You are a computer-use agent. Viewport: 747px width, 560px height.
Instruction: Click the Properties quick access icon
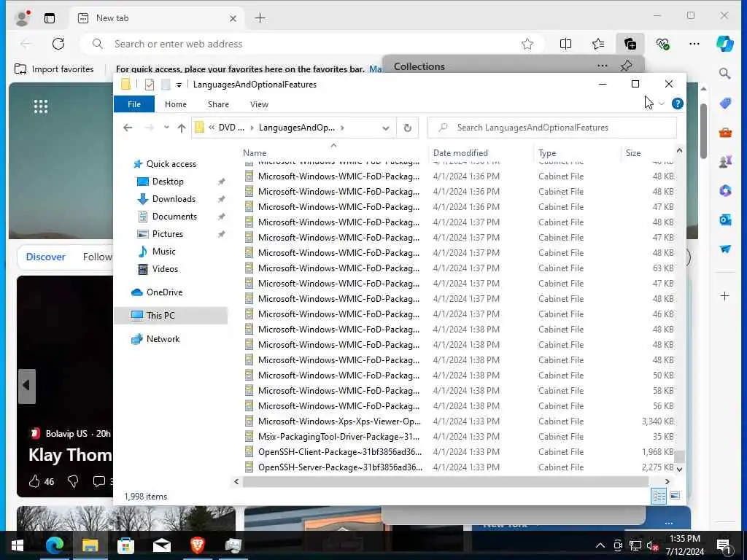150,85
